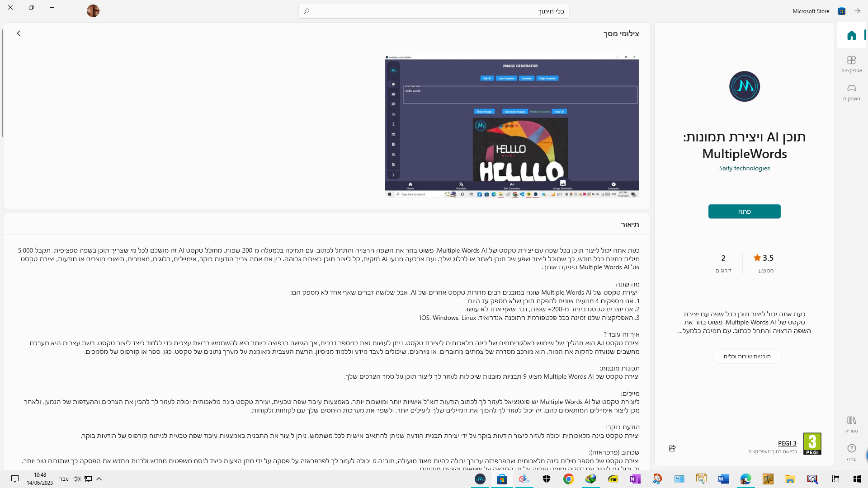The height and width of the screenshot is (488, 868).
Task: Click the MultipleWords app logo
Action: click(x=744, y=86)
